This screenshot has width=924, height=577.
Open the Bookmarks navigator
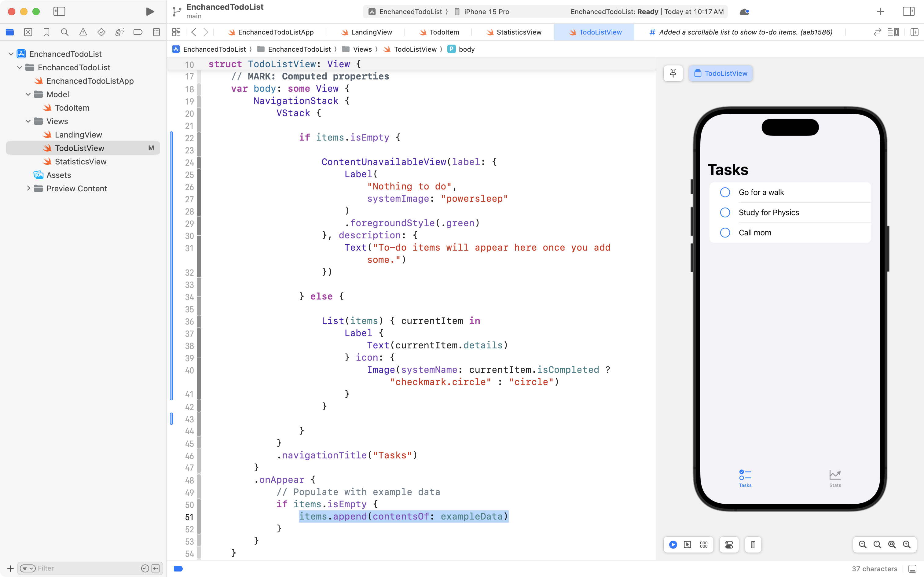click(x=46, y=32)
